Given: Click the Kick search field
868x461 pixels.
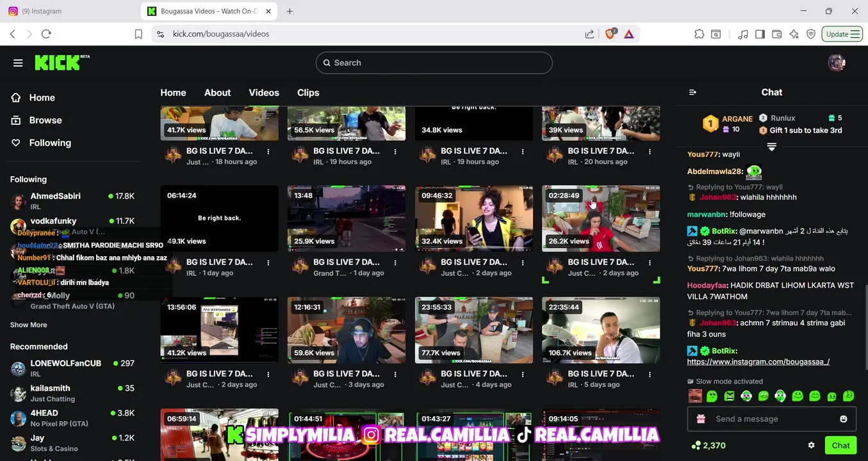Looking at the screenshot, I should pyautogui.click(x=434, y=63).
